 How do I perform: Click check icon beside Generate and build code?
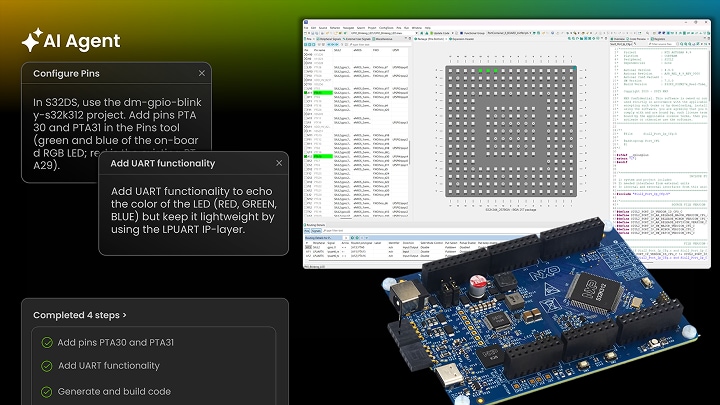[46, 392]
